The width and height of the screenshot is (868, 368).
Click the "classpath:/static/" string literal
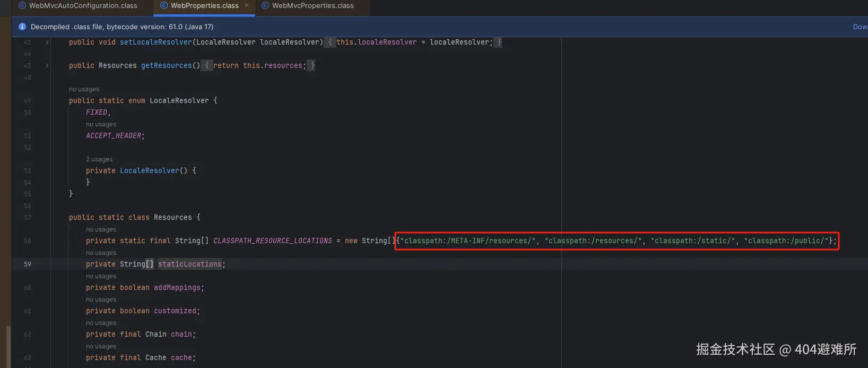(693, 241)
